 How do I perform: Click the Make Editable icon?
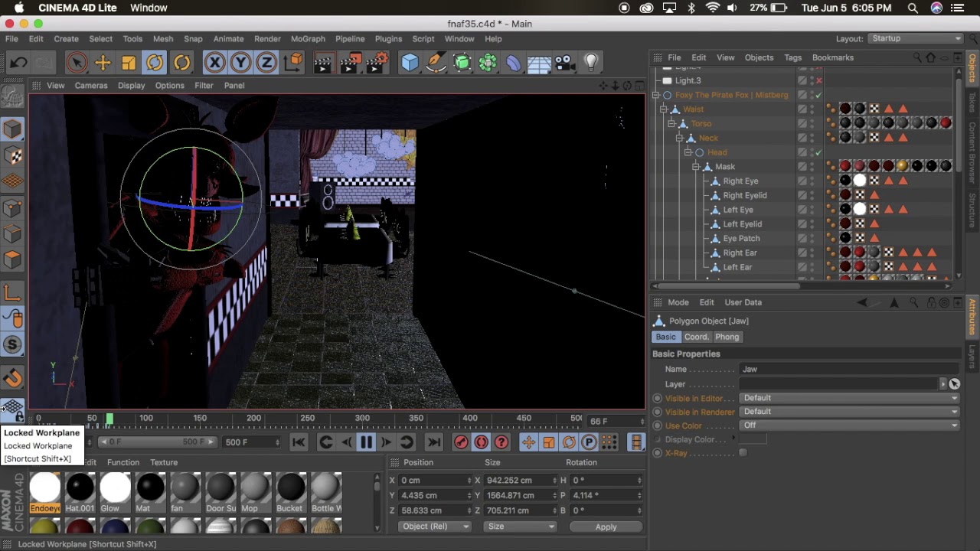coord(12,96)
